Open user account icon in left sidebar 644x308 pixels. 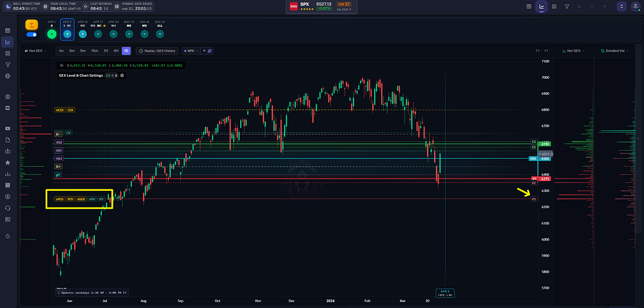click(7, 97)
